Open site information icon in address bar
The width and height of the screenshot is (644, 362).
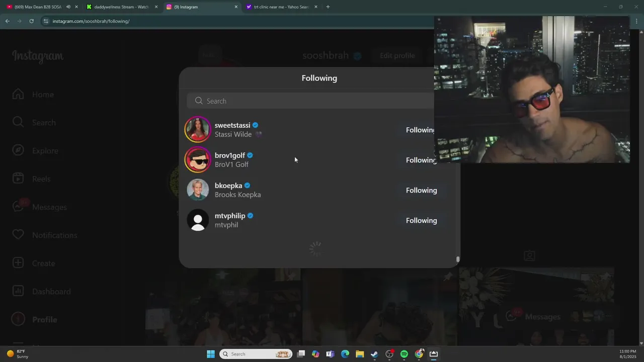[46, 21]
